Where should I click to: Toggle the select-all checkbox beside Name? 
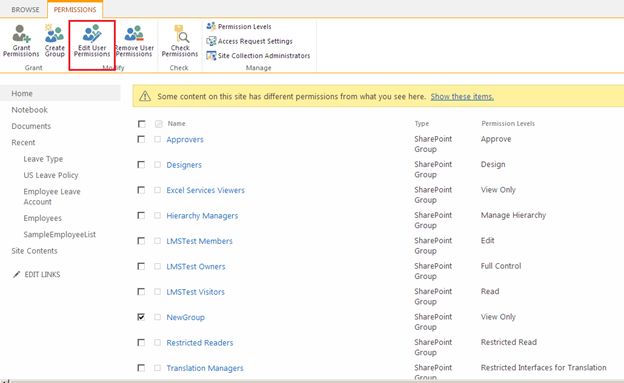pyautogui.click(x=141, y=124)
